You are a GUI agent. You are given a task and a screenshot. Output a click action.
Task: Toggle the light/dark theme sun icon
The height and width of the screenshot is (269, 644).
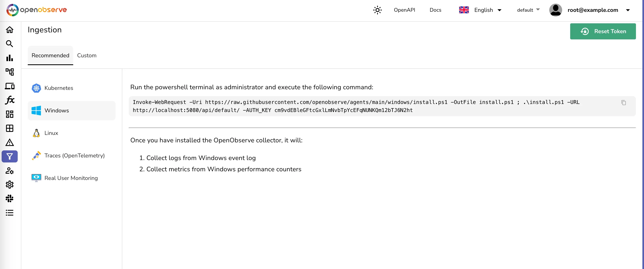point(377,10)
